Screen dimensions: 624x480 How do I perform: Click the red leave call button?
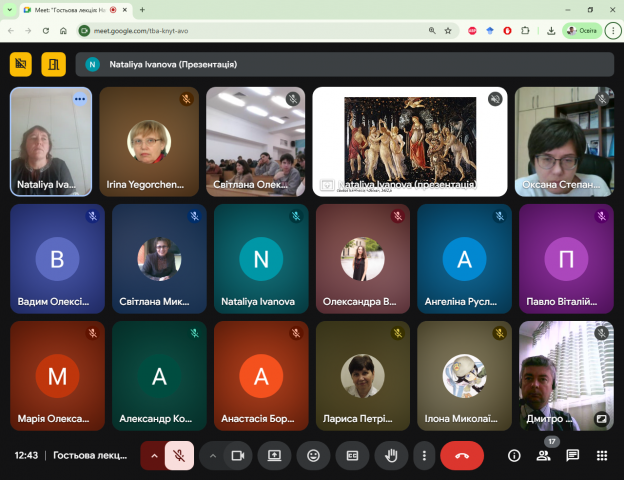pyautogui.click(x=462, y=455)
